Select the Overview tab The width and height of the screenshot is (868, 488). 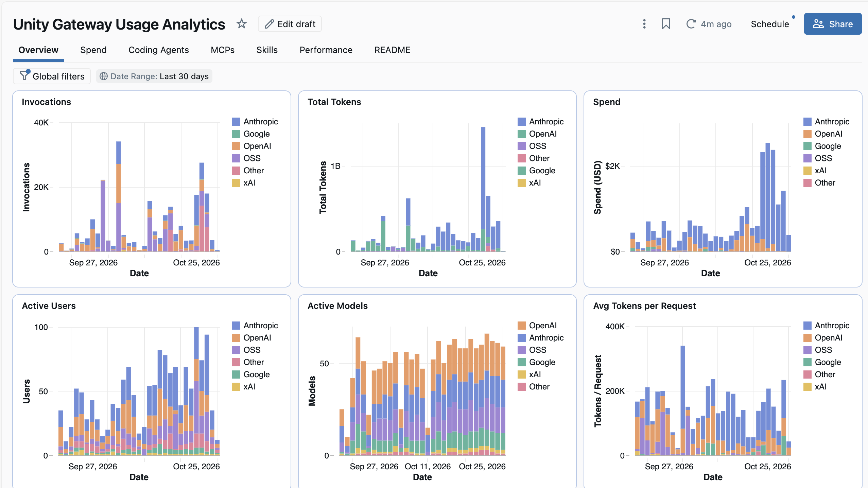pyautogui.click(x=38, y=50)
